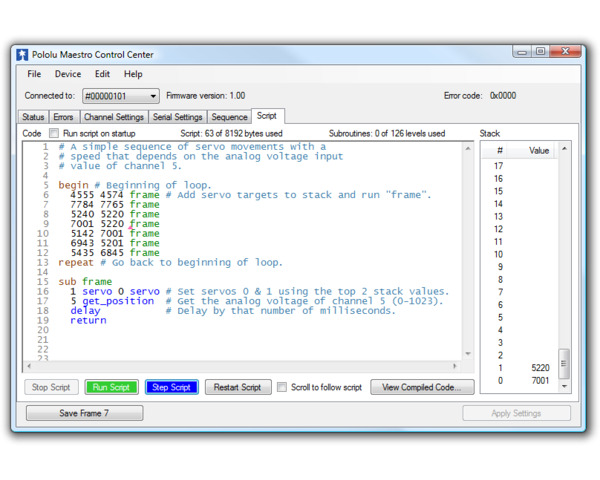Close the Maestro Control Center window
Screen dimensions: 600x480
tap(565, 52)
